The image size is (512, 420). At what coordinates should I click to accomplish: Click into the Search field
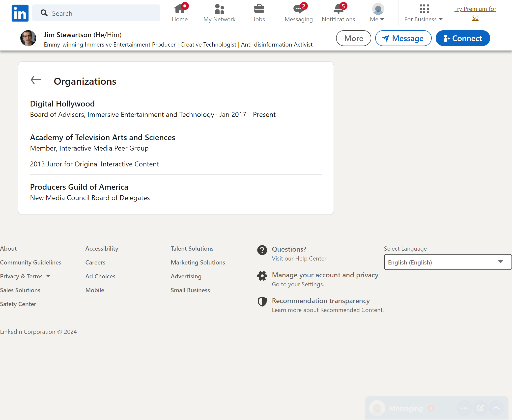(x=96, y=13)
